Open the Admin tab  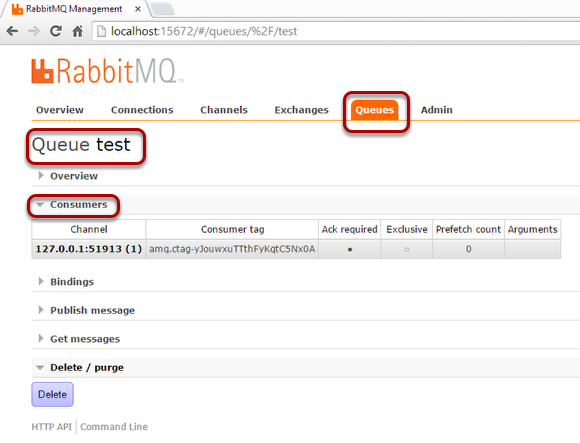pos(436,110)
